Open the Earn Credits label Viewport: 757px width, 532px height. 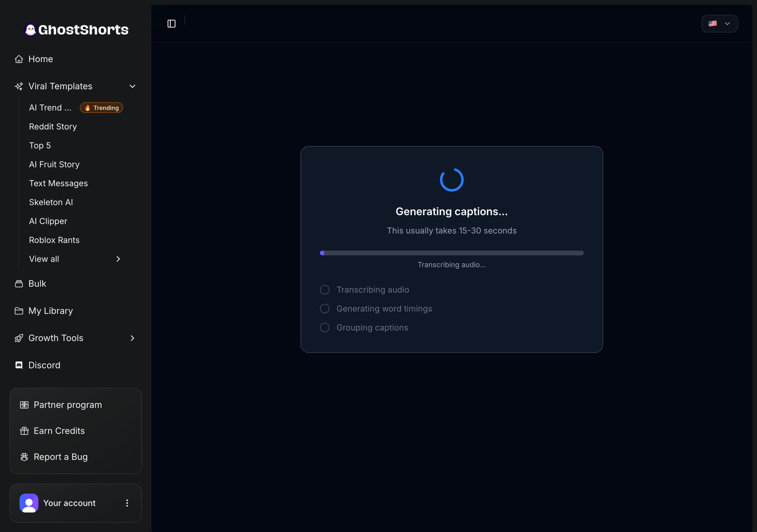pyautogui.click(x=59, y=431)
